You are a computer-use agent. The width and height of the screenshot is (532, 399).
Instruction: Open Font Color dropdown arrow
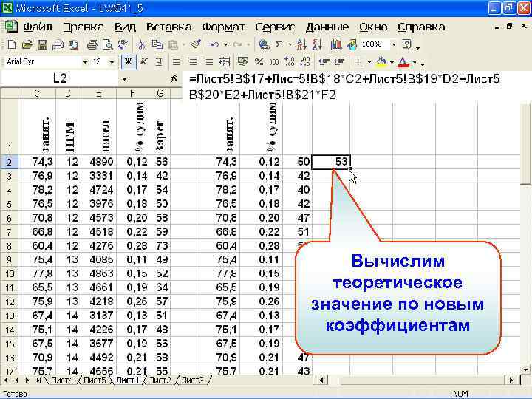pyautogui.click(x=415, y=62)
